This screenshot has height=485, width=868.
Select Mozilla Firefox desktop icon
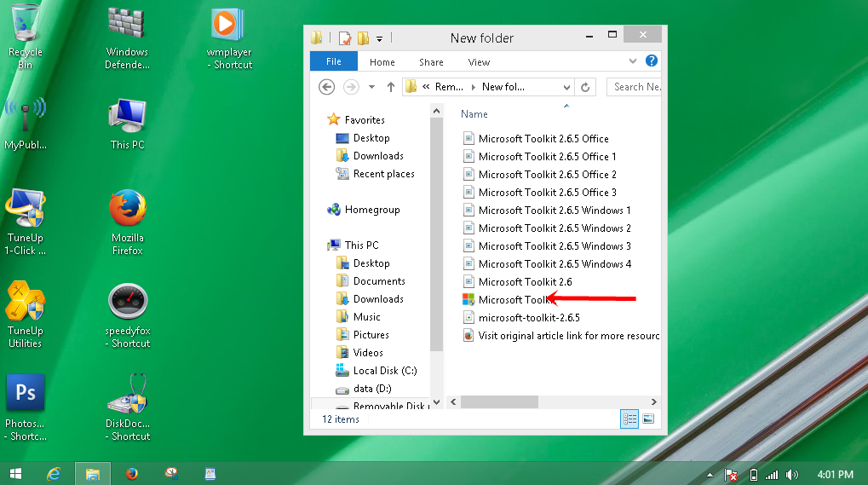tap(127, 222)
